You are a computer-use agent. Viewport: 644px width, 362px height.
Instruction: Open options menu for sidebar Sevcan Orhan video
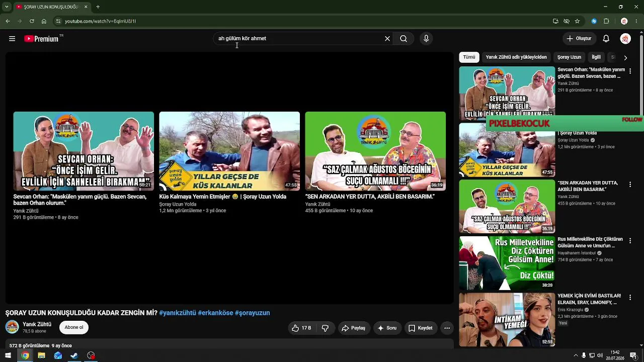[x=630, y=71]
